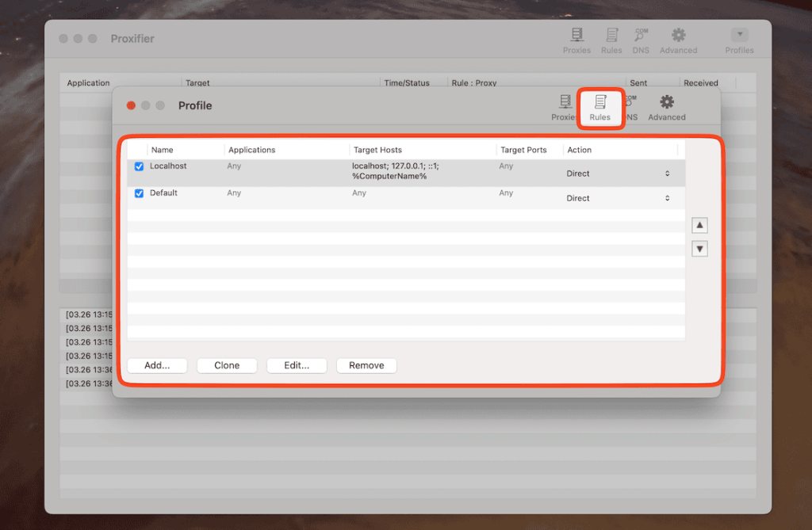Select the Rules icon on the main toolbar

(611, 40)
